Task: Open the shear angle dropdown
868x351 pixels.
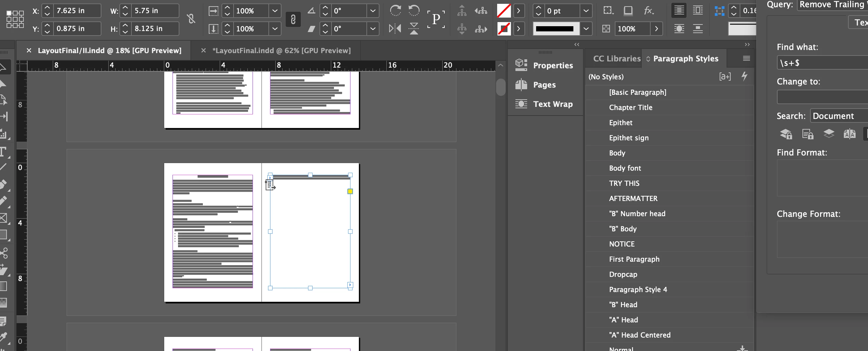Action: [x=373, y=29]
